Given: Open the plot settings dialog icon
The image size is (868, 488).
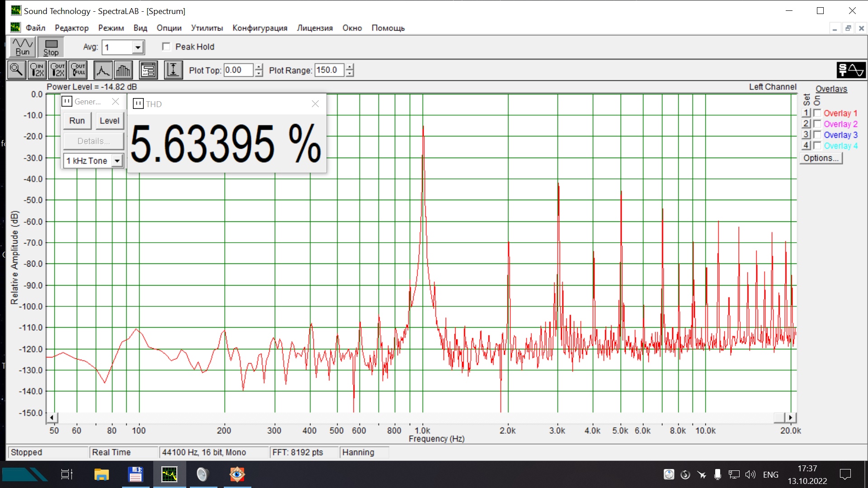Looking at the screenshot, I should point(148,70).
